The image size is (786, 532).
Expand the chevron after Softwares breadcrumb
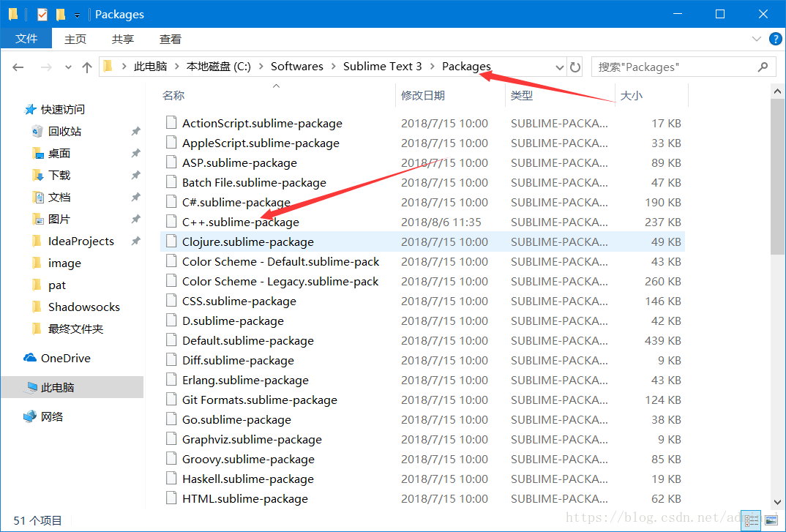click(x=333, y=67)
